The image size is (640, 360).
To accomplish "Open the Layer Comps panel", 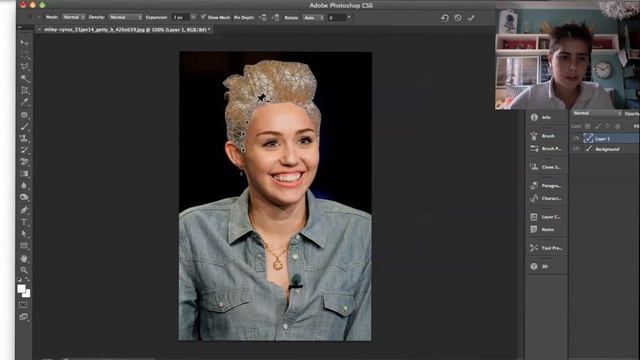I will [x=546, y=217].
